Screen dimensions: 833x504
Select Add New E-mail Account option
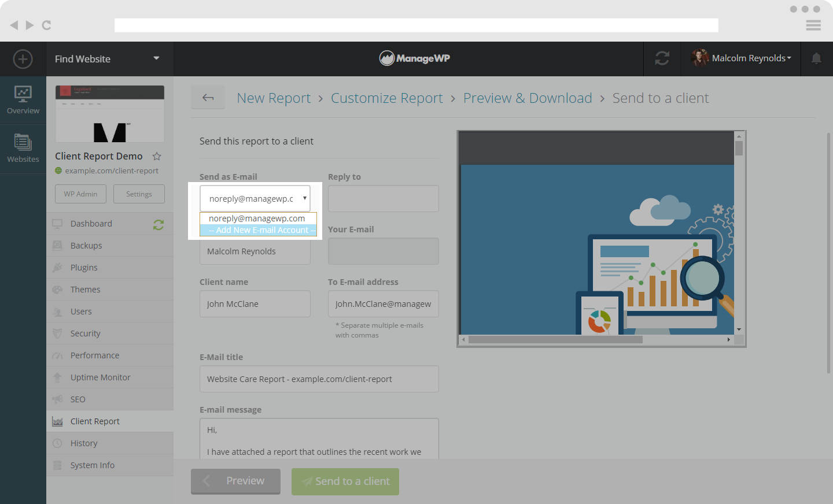tap(258, 230)
